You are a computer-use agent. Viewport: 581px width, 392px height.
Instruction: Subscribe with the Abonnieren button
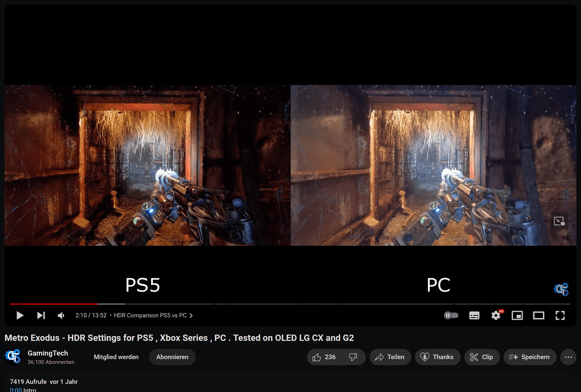click(172, 357)
